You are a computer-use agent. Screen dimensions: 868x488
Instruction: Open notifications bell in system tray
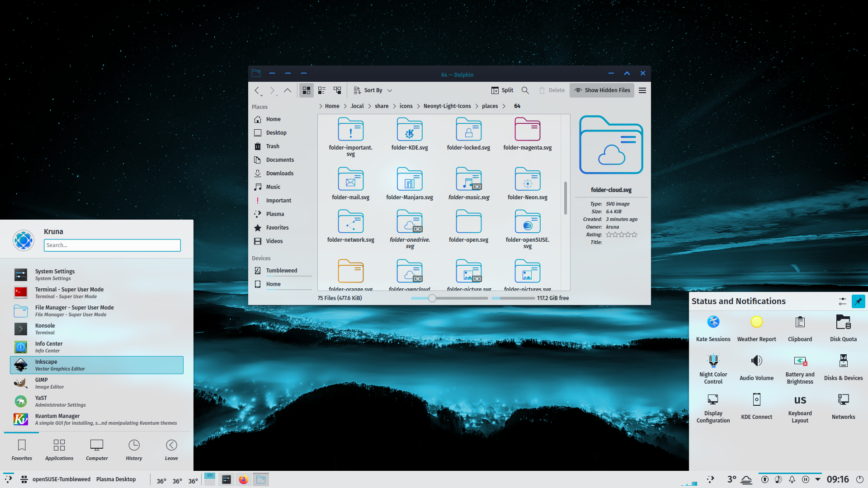[792, 480]
